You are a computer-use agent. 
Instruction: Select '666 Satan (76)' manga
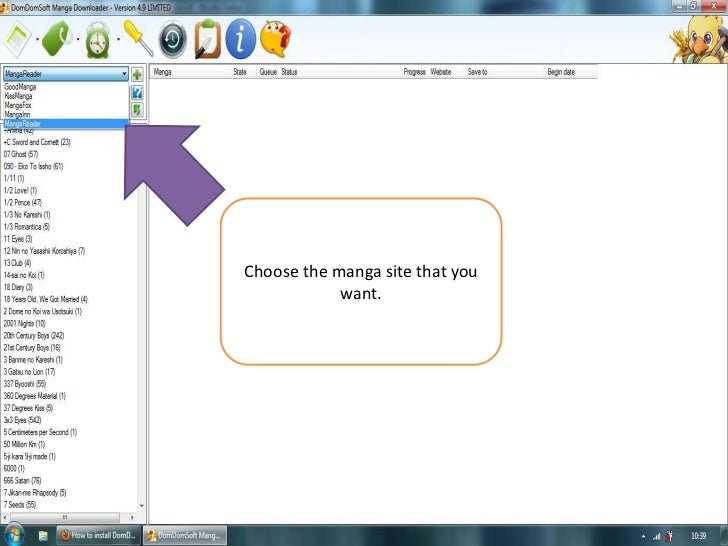[22, 480]
